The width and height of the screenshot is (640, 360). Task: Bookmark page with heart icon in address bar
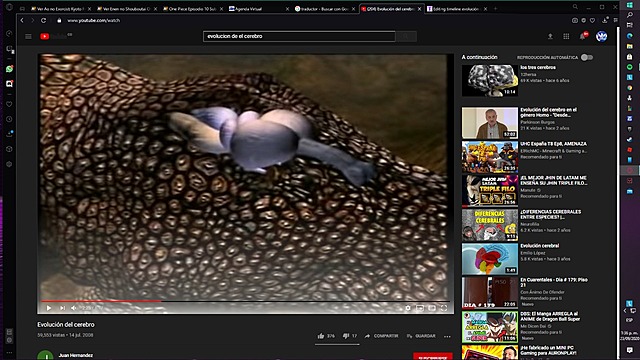tap(592, 20)
